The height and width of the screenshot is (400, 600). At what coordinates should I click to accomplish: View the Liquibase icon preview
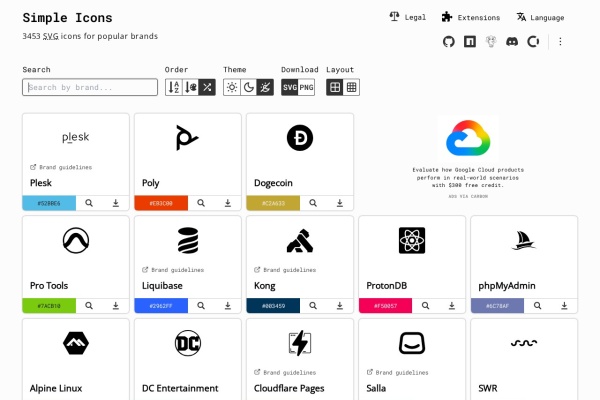201,306
